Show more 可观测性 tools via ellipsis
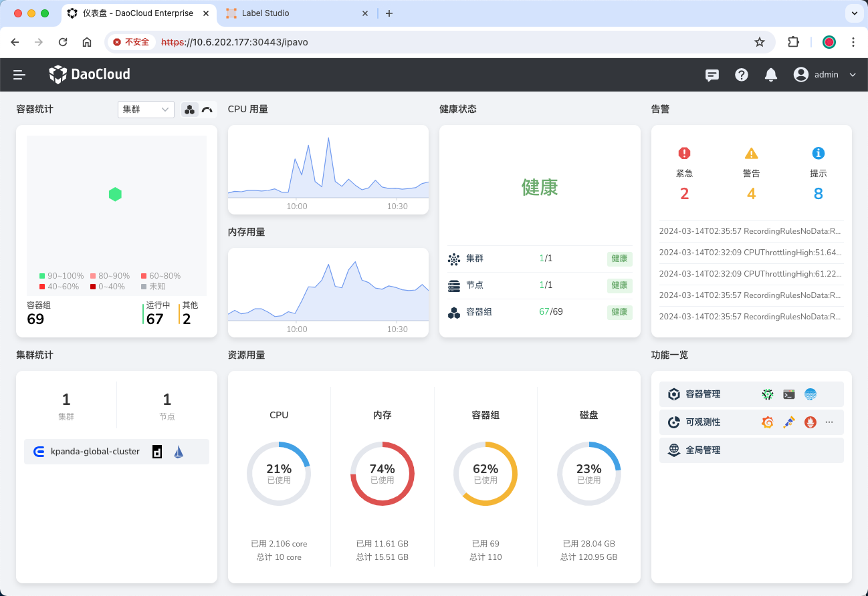 [830, 422]
